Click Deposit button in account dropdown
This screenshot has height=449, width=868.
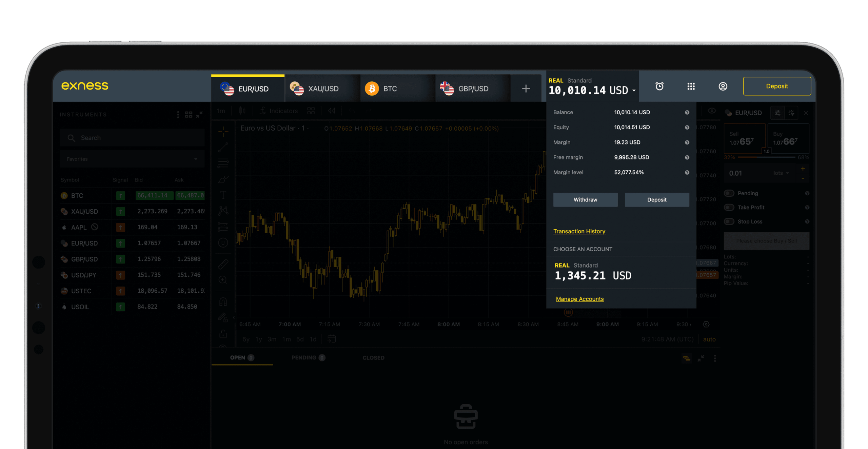point(656,199)
